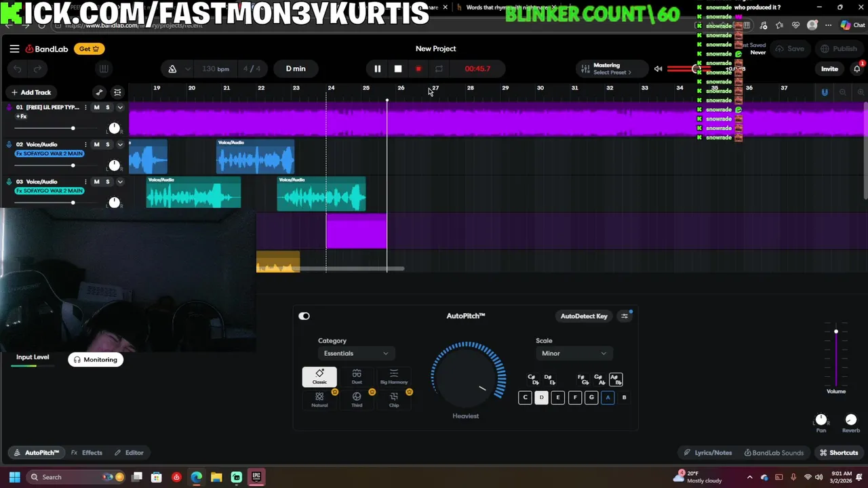Open BandLab Sounds panel

[774, 453]
